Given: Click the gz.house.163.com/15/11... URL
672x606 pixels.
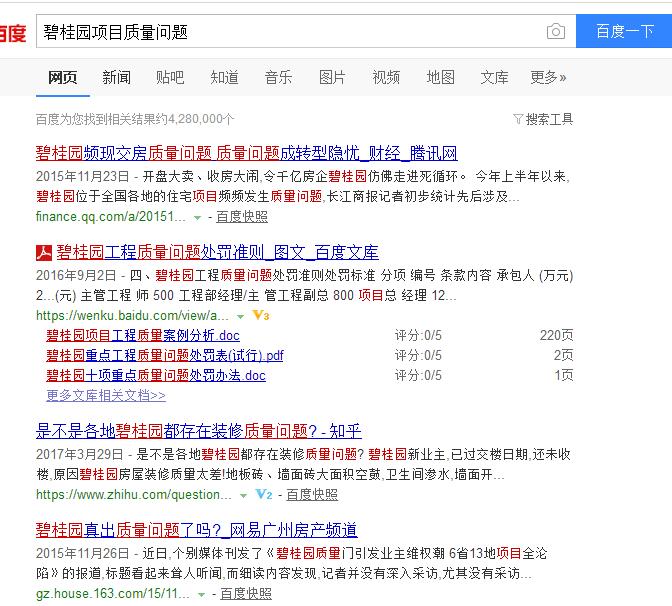Looking at the screenshot, I should click(113, 594).
